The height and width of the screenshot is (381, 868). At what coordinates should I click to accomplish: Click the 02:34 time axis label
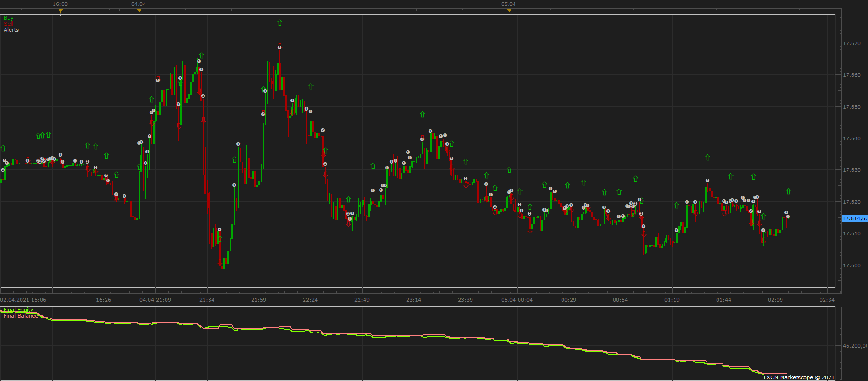click(x=827, y=300)
